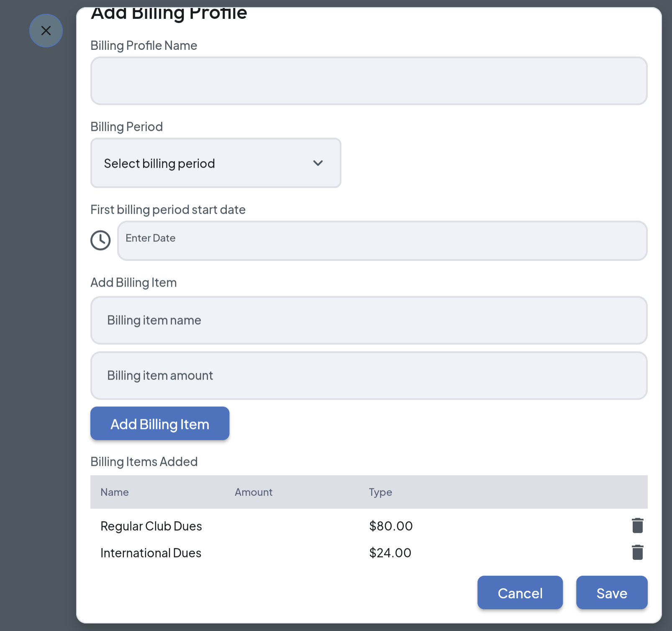Close the Add Billing Profile dialog

tap(46, 31)
